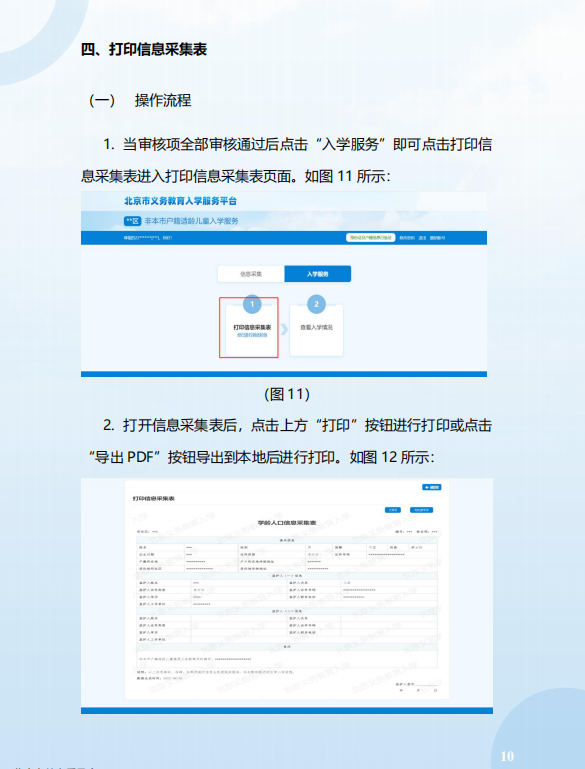Click the 基本信息 table section header

tap(287, 540)
